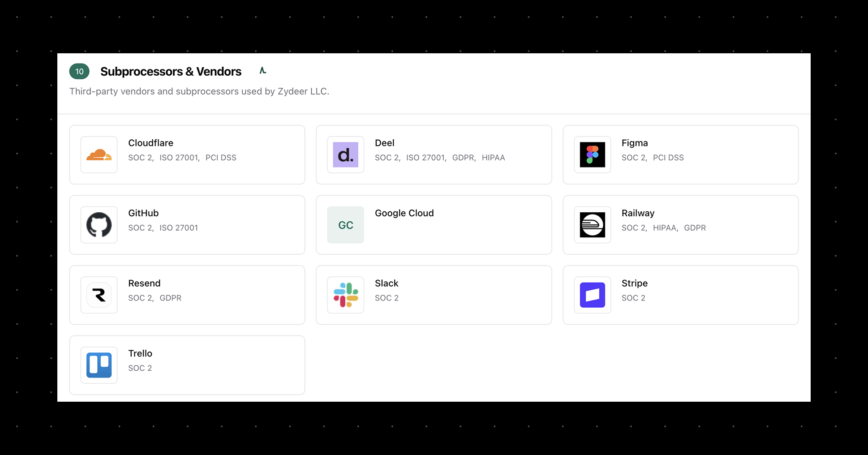Click the green 10 count badge

(x=79, y=71)
